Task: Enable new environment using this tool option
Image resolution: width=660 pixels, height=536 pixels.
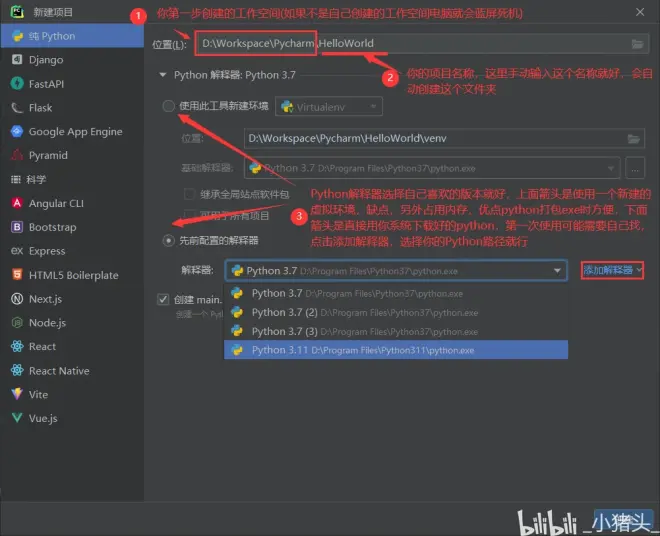Action: coord(168,106)
